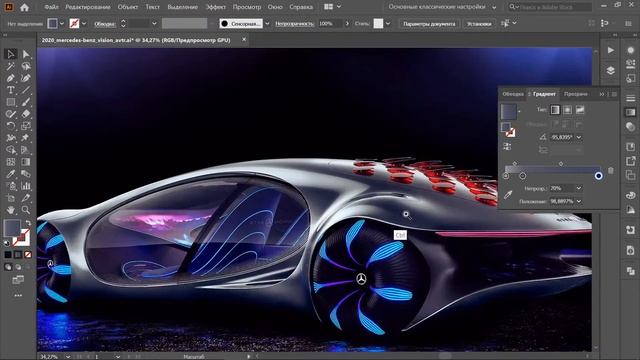640x360 pixels.
Task: Open the gradient opacity dropdown
Action: pos(579,188)
